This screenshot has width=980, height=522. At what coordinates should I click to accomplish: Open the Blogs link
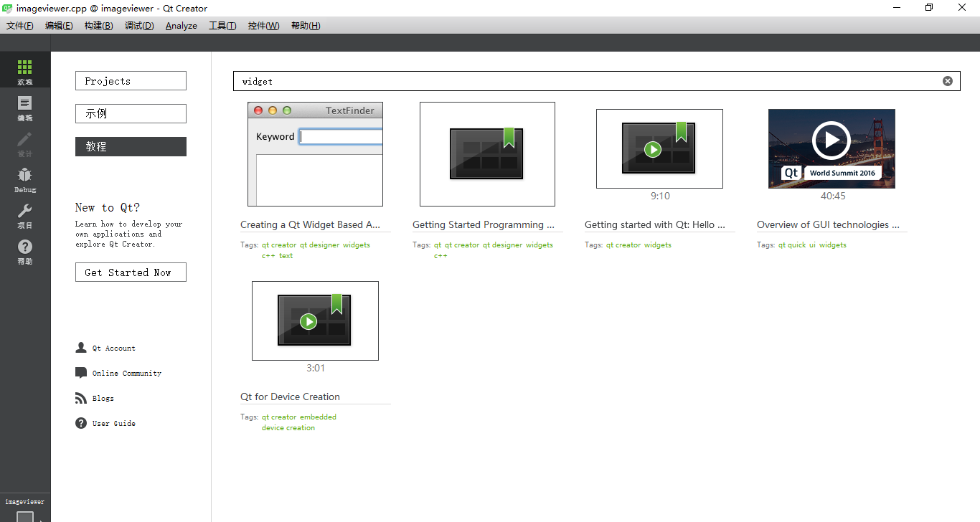103,399
